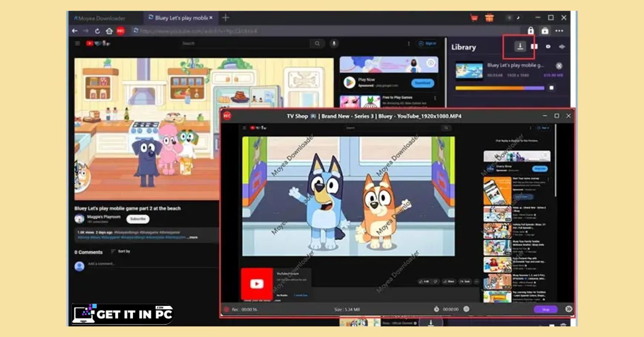Expand the description with ...more

point(193,237)
